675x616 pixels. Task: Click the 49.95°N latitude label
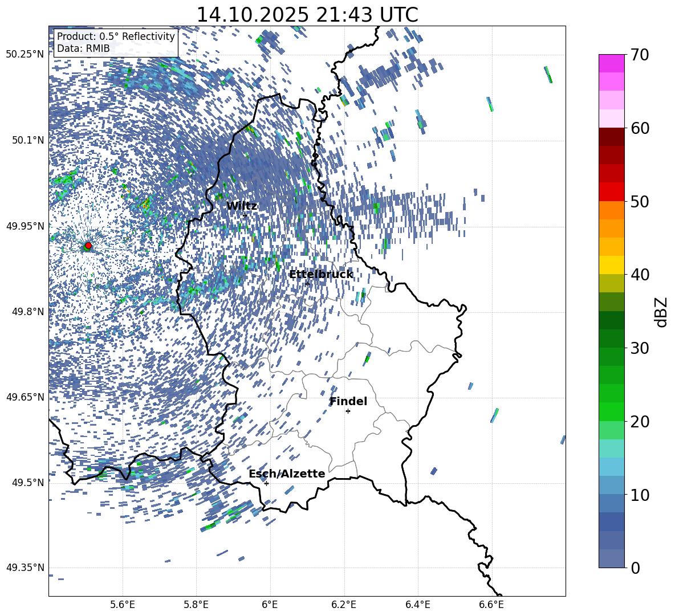click(25, 226)
